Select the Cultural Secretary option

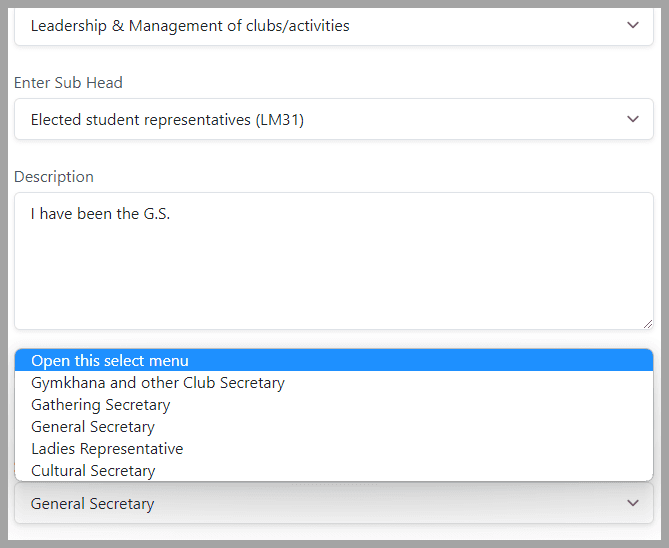(x=334, y=471)
